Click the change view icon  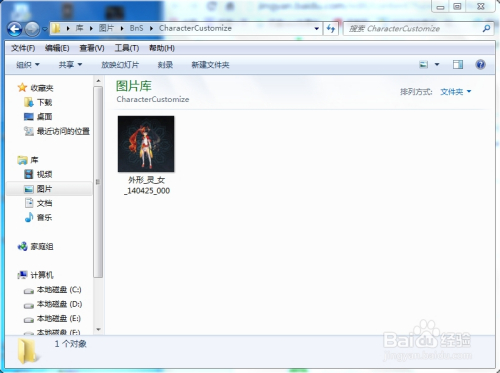[424, 65]
